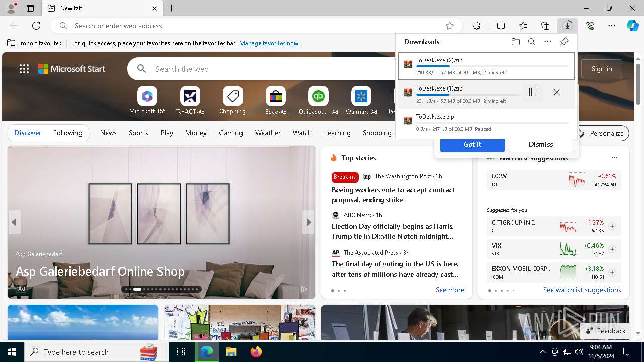The height and width of the screenshot is (362, 644).
Task: Click the Got it button
Action: (472, 144)
